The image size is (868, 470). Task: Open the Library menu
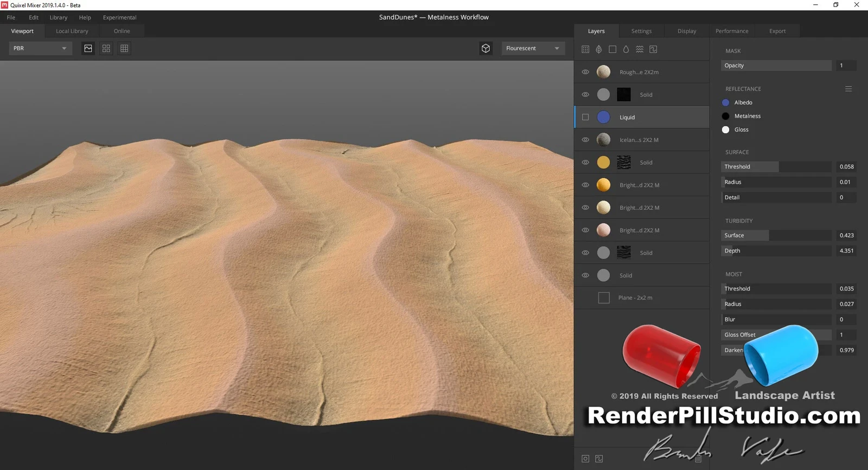click(59, 17)
